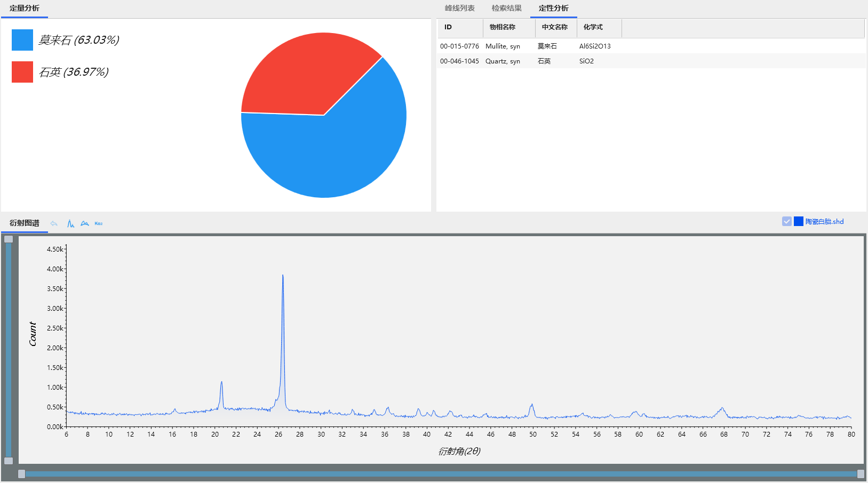Click the blue color box for 陶瓷白胎.shd
This screenshot has width=868, height=483.
pyautogui.click(x=799, y=221)
